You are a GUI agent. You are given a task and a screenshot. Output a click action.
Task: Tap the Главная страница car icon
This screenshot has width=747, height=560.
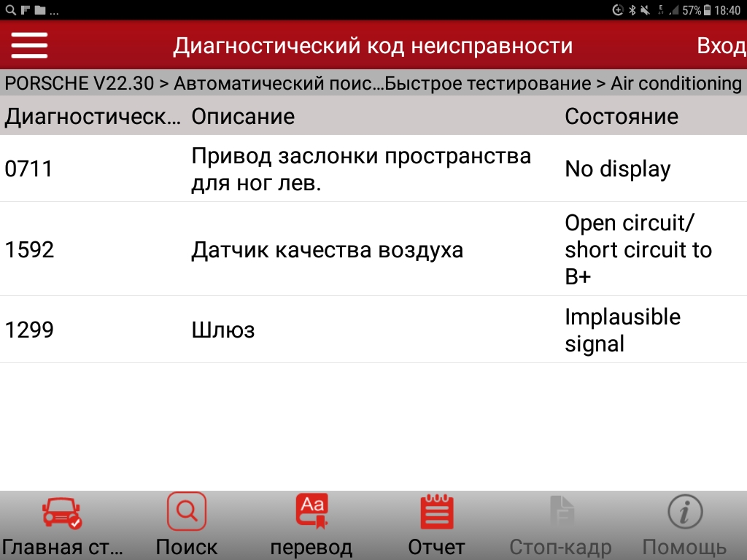[62, 513]
